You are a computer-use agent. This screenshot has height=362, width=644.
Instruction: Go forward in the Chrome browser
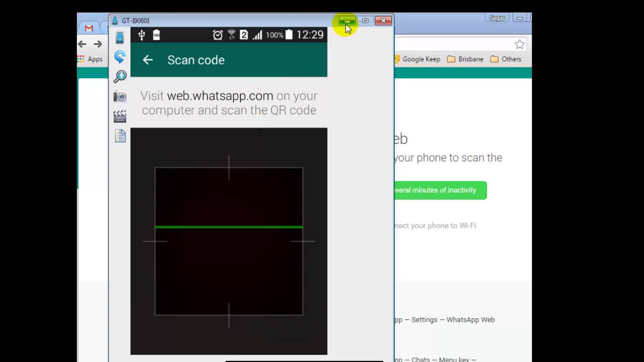98,44
